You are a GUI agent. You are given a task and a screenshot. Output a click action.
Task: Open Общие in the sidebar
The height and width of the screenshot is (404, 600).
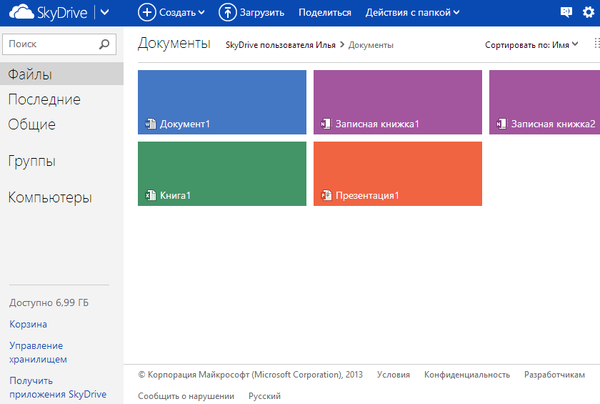click(32, 124)
